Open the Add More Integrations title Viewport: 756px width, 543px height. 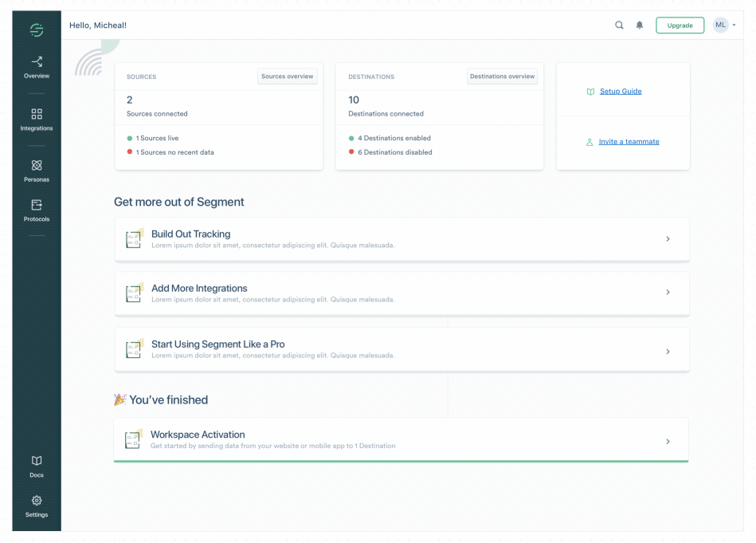point(199,288)
